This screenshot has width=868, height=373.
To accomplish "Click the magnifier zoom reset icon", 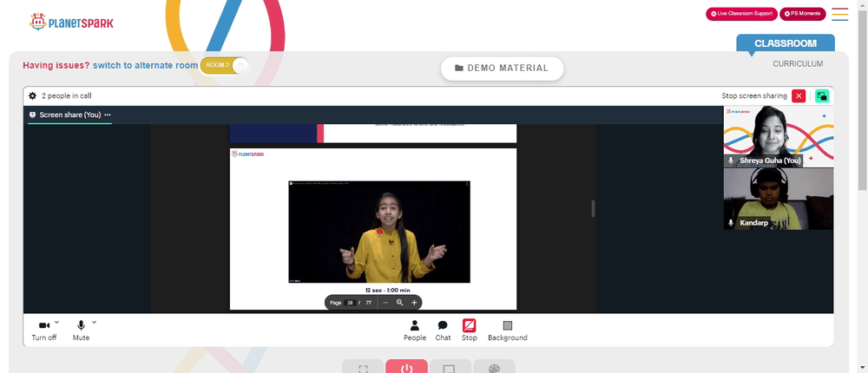I will pos(399,303).
